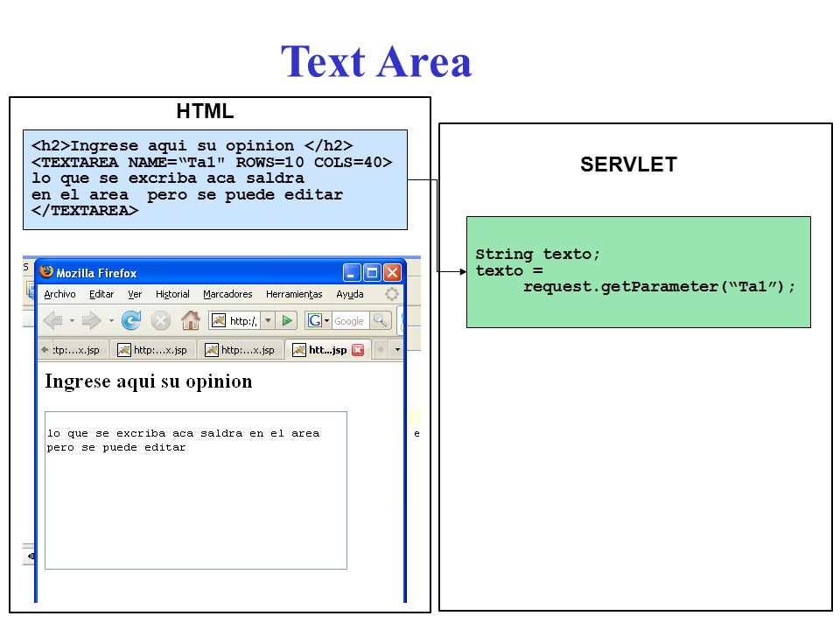Open the Forward history dropdown arrow
This screenshot has width=840, height=630.
click(111, 320)
